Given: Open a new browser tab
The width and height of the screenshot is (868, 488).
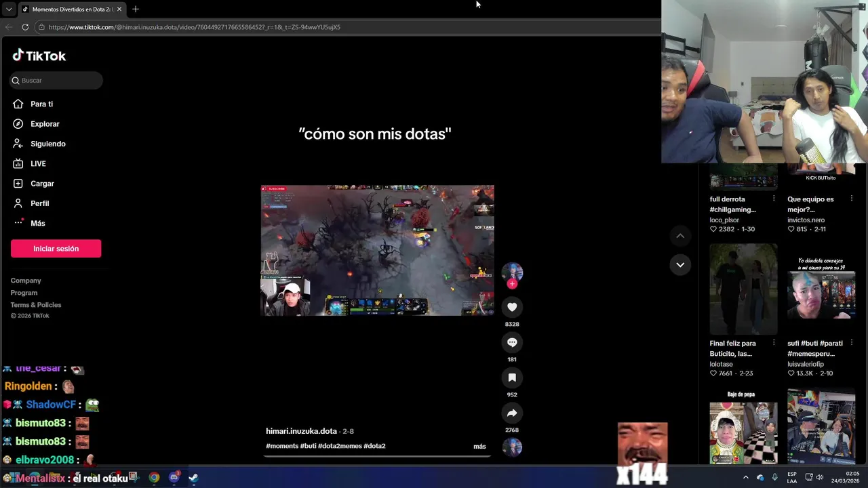Looking at the screenshot, I should click(x=136, y=9).
